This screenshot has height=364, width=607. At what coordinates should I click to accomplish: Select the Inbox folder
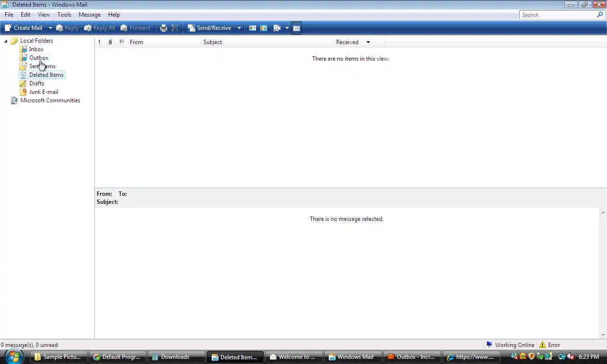click(x=36, y=49)
